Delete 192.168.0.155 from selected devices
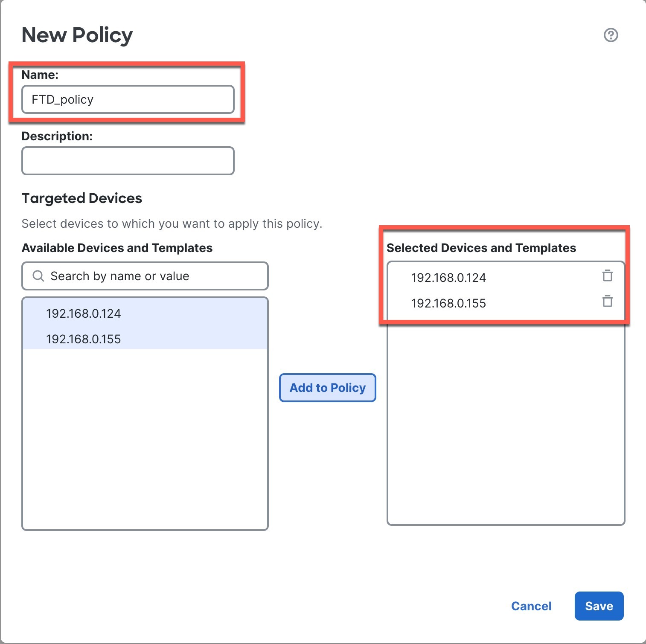 [x=607, y=302]
